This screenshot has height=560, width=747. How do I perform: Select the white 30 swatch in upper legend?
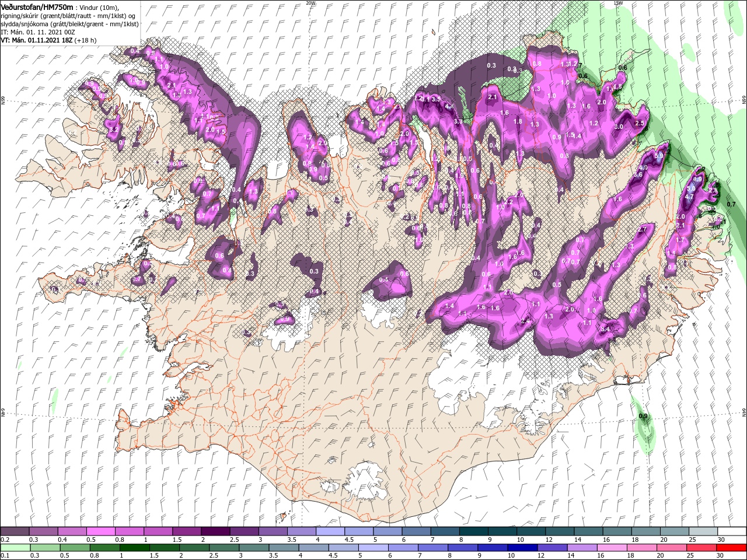pyautogui.click(x=732, y=531)
